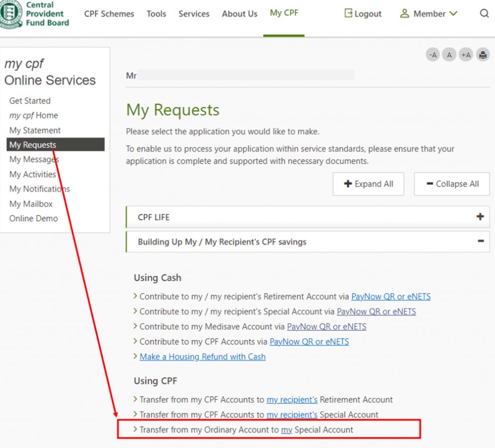Collapse the Building Up CPF savings section

[x=480, y=242]
